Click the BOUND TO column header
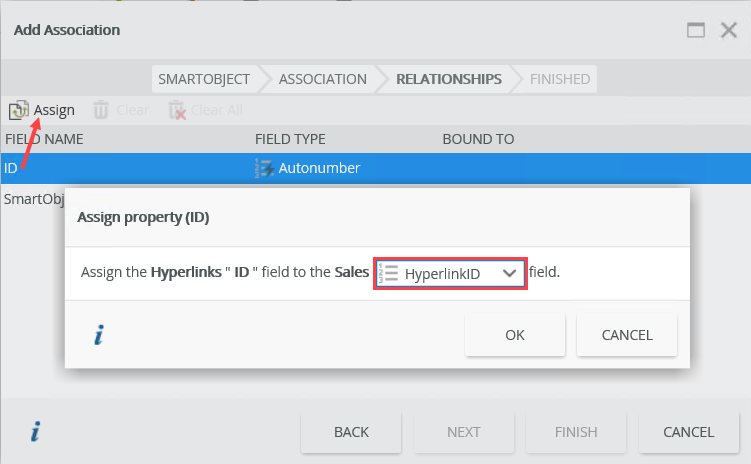Viewport: 751px width, 464px height. pos(478,139)
